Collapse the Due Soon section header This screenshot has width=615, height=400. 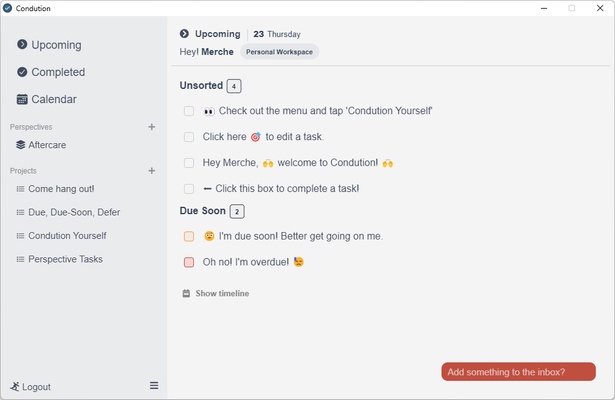click(203, 211)
